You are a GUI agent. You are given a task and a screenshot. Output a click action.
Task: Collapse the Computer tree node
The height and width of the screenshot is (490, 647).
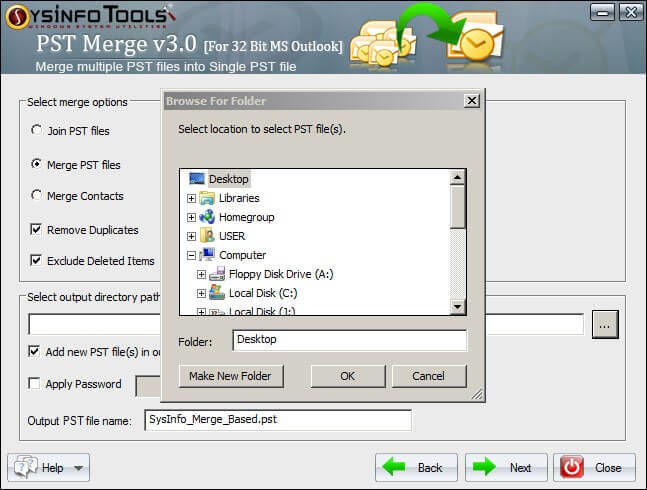point(191,255)
